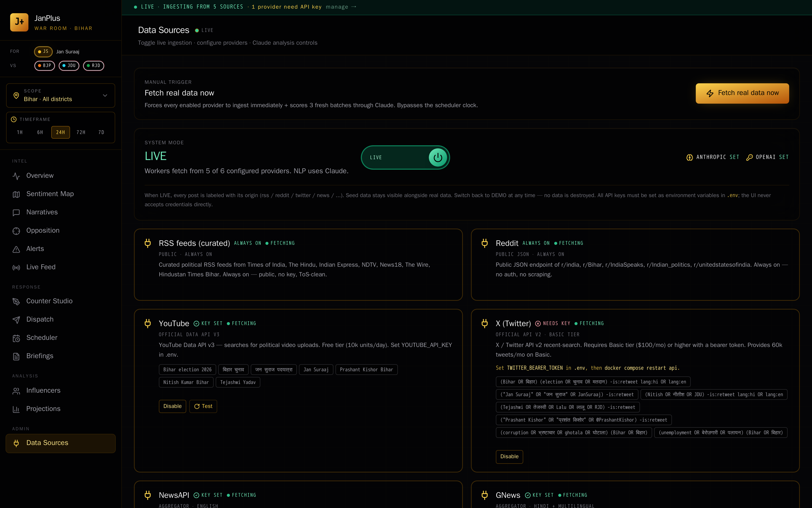This screenshot has width=812, height=508.
Task: Click the plug icon on RSS feeds card
Action: [148, 243]
